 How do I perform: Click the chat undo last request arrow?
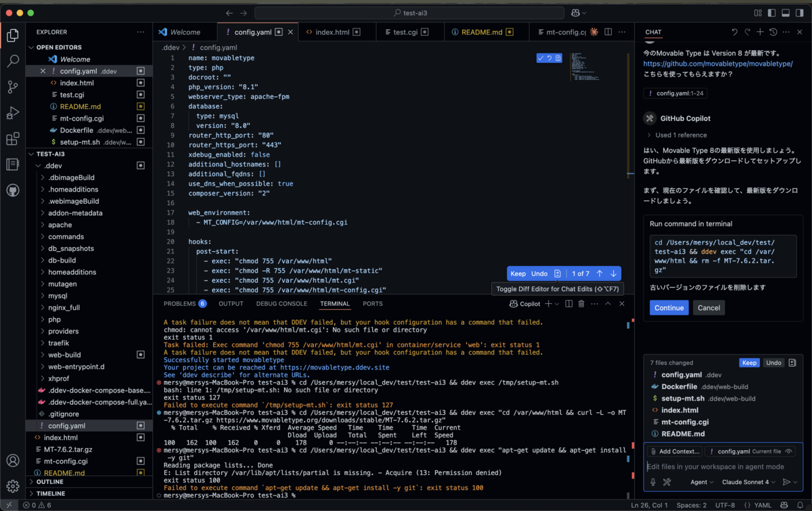735,32
